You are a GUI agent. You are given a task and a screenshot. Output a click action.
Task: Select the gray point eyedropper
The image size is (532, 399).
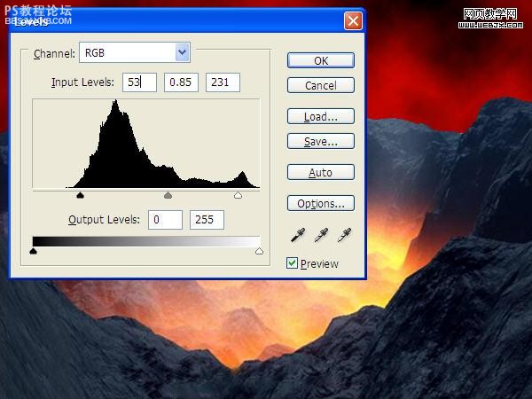tap(321, 235)
